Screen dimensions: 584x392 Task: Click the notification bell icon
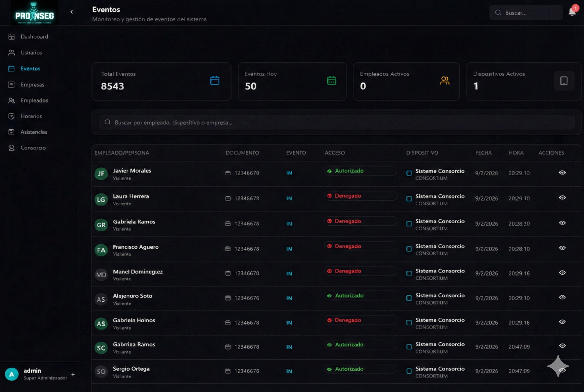(x=572, y=12)
